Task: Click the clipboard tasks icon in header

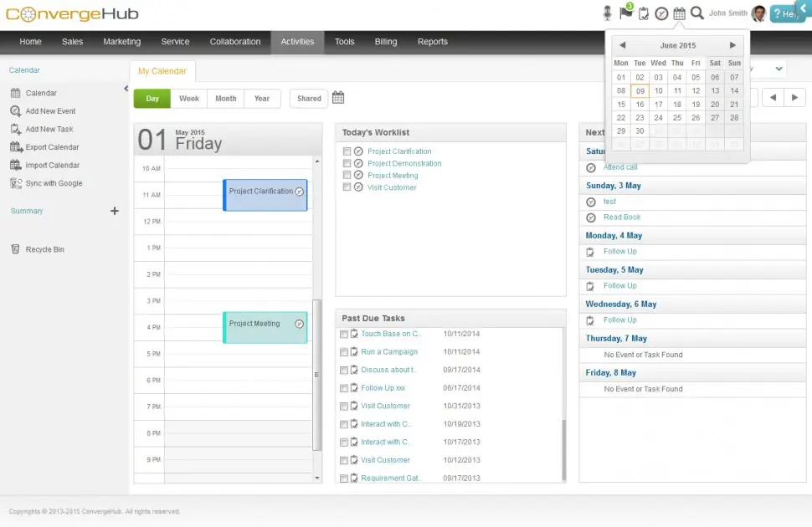Action: (641, 12)
